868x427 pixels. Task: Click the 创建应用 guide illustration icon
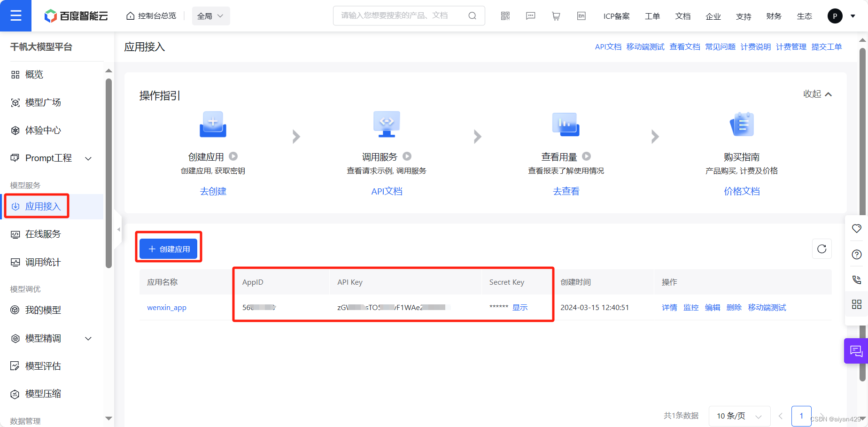(x=213, y=124)
